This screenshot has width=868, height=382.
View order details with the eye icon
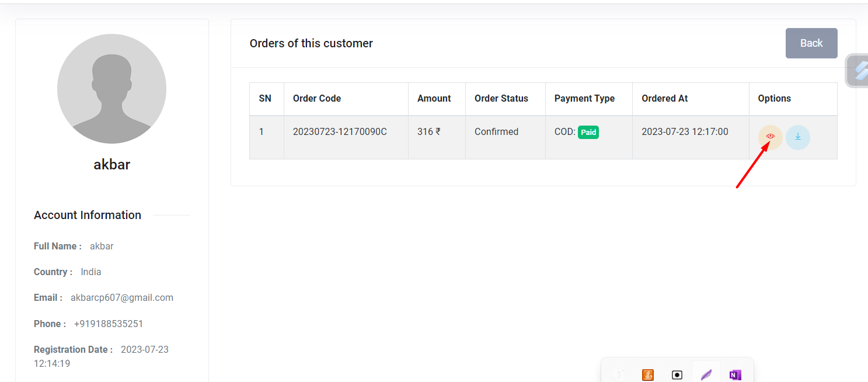pos(770,137)
